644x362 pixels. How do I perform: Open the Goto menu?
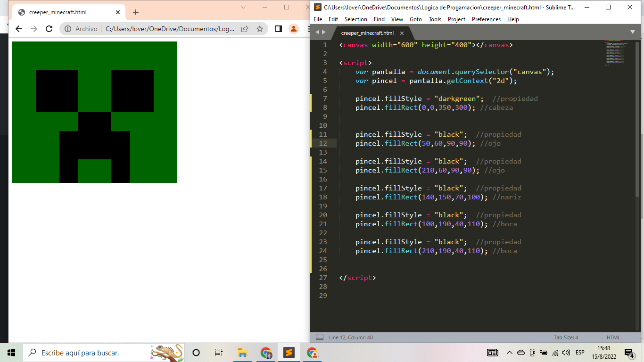point(416,19)
